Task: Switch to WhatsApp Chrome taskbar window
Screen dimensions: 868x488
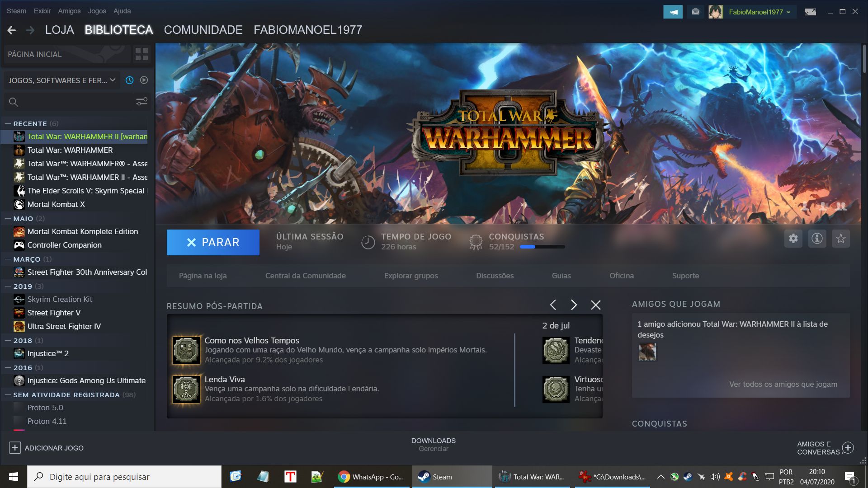Action: [372, 477]
